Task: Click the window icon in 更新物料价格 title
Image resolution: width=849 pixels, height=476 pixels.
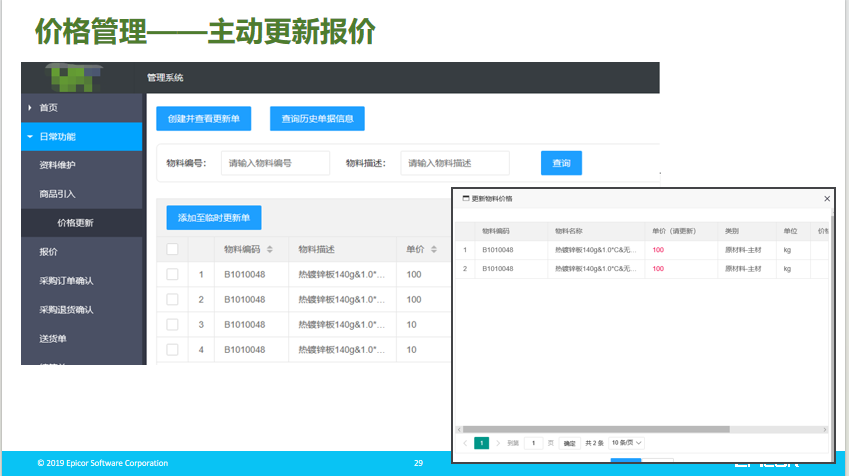Action: [x=465, y=199]
